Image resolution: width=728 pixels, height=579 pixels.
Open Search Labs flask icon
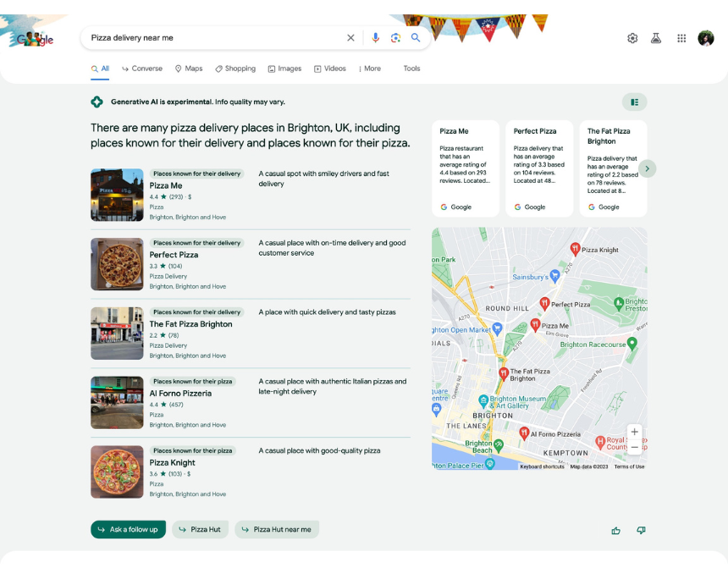pos(656,38)
